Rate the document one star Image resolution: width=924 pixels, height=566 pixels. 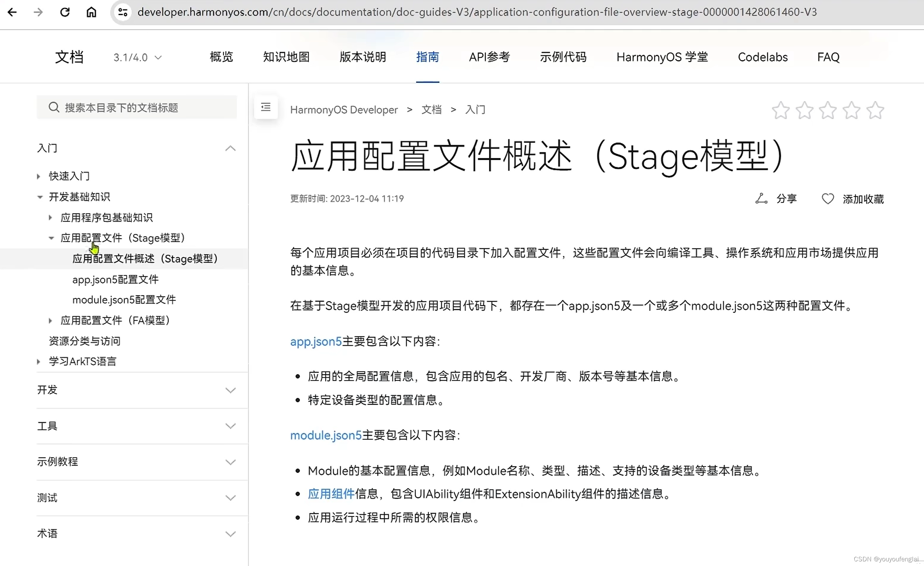(x=781, y=110)
